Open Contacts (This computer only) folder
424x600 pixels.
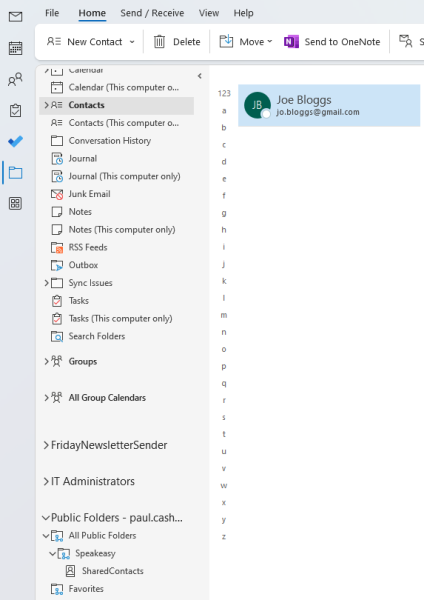(116, 123)
